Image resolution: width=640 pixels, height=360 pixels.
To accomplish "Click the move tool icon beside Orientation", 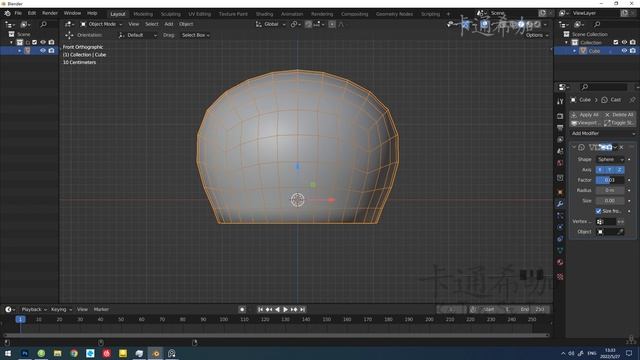I will (x=69, y=35).
